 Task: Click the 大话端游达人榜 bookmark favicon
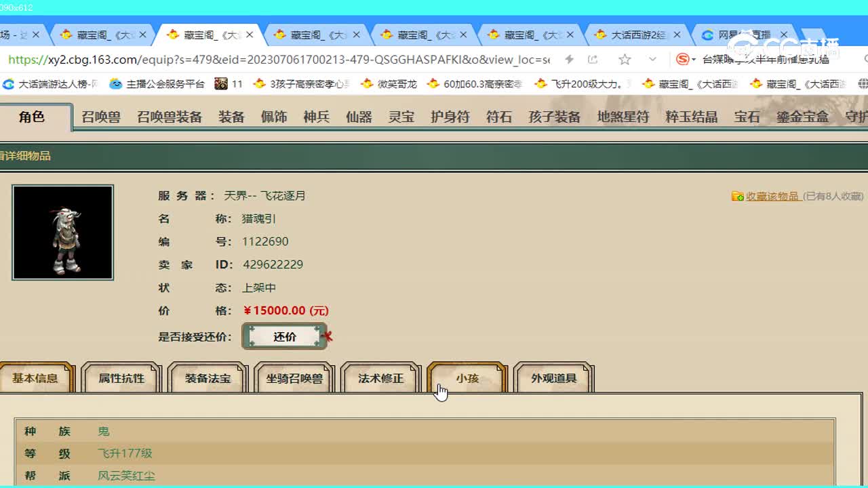[x=9, y=84]
